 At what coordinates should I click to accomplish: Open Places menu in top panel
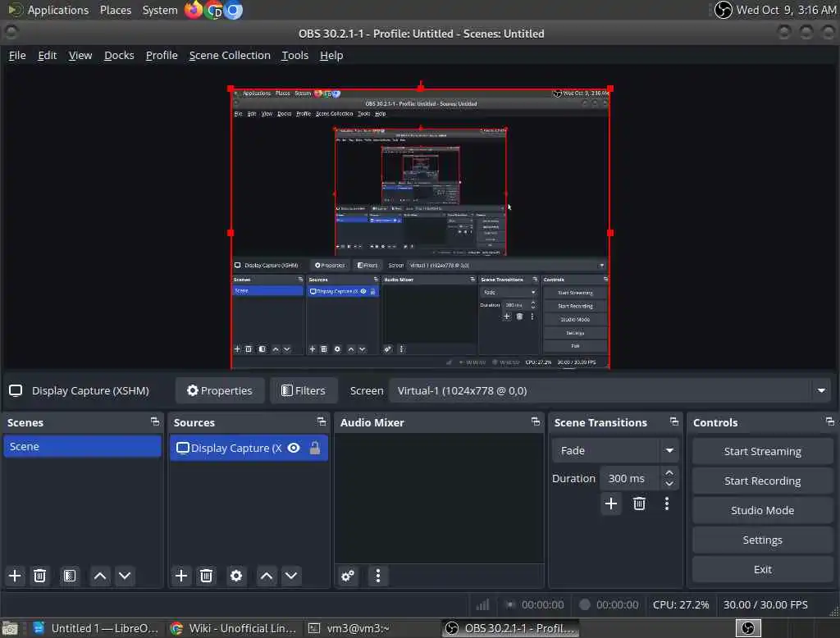tap(116, 10)
